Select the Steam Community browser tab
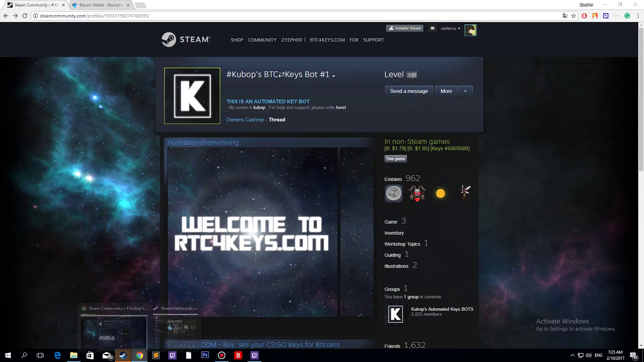The image size is (644, 362). point(36,5)
